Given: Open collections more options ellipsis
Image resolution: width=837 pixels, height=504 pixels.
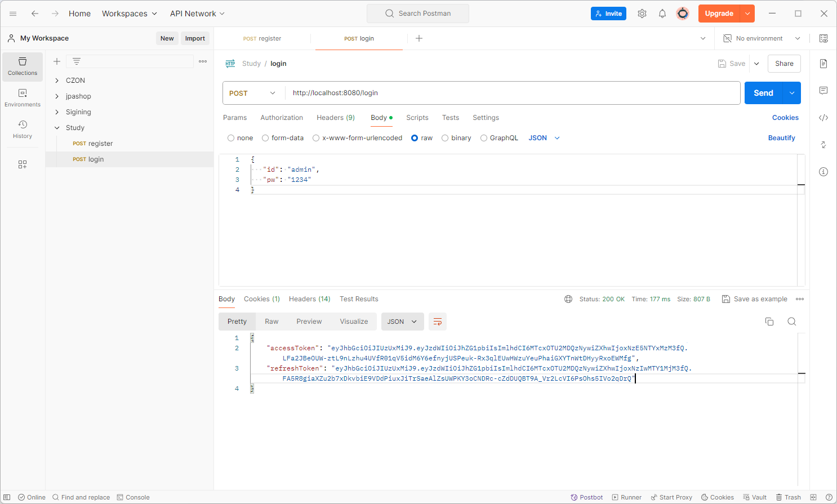Looking at the screenshot, I should point(203,61).
